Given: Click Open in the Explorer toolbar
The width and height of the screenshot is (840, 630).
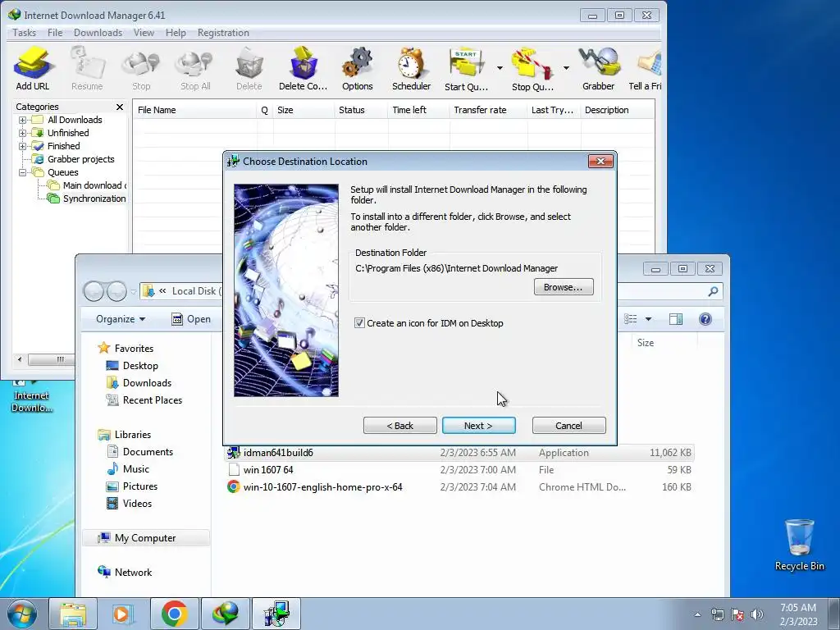Looking at the screenshot, I should 191,319.
